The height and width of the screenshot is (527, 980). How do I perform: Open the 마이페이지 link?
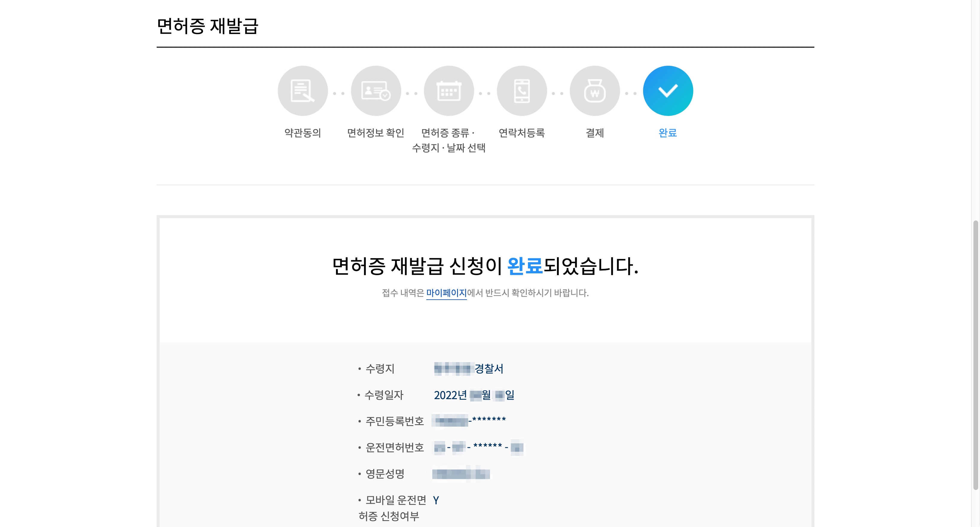click(x=446, y=293)
